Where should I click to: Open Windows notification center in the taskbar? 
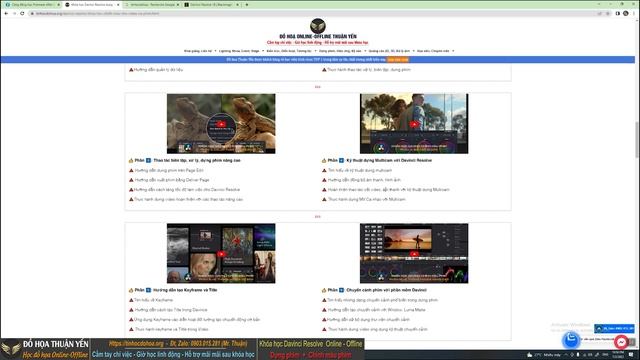[631, 354]
